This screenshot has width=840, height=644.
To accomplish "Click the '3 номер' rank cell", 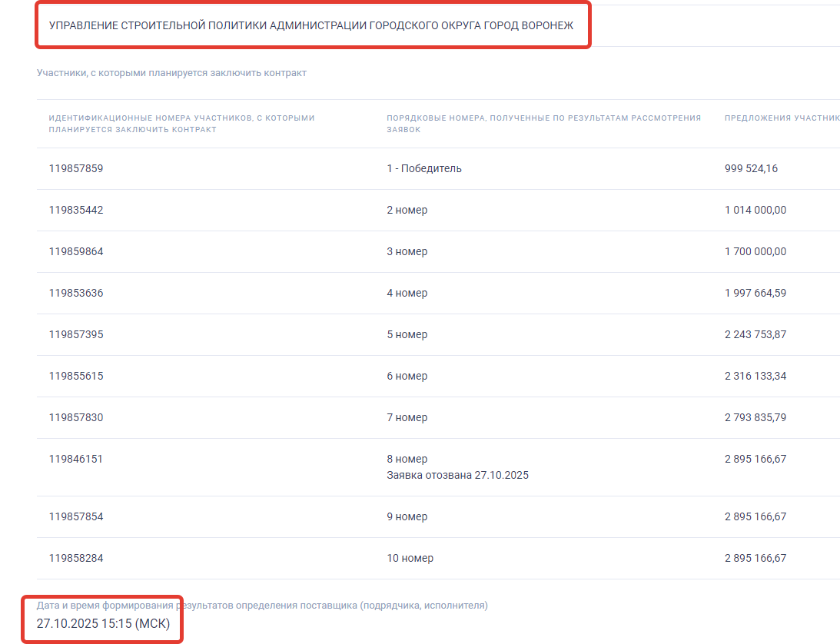I will pos(407,251).
